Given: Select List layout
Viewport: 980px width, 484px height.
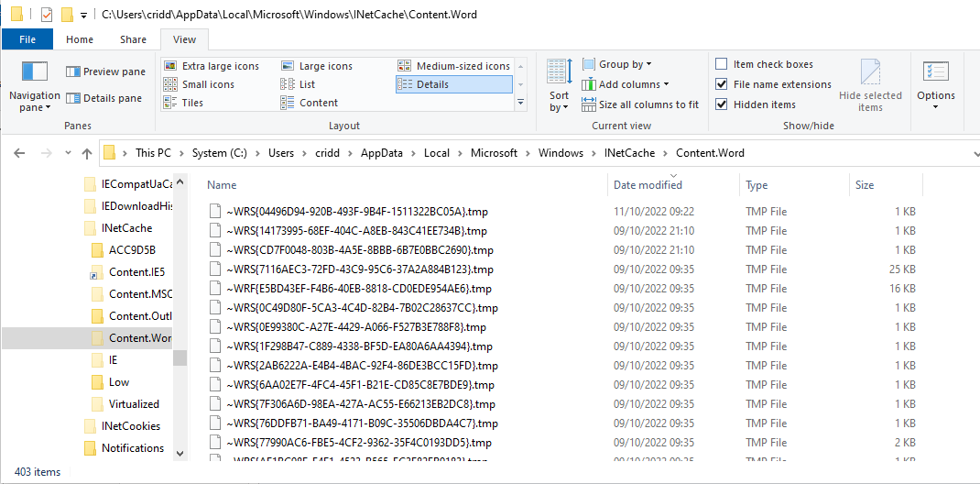Looking at the screenshot, I should pyautogui.click(x=299, y=84).
